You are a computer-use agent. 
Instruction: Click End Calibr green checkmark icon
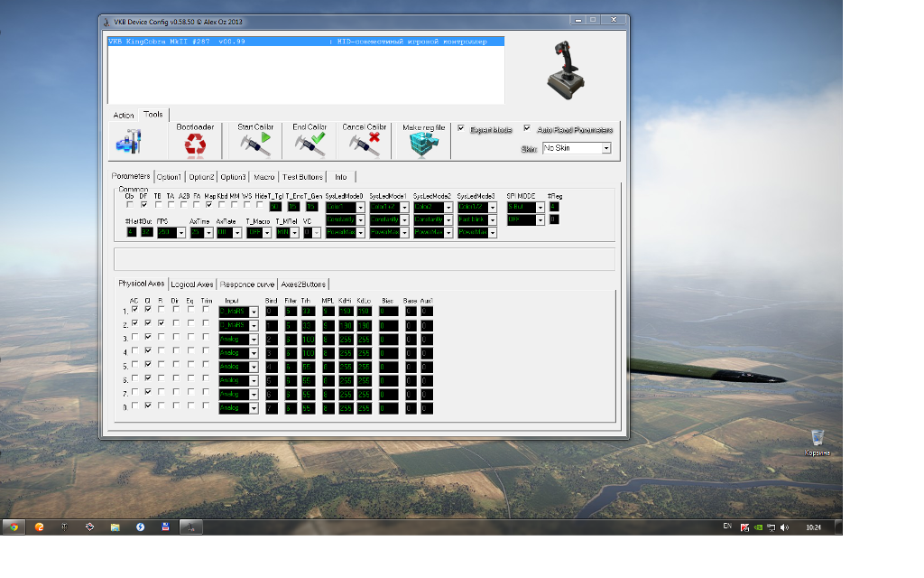tap(310, 144)
